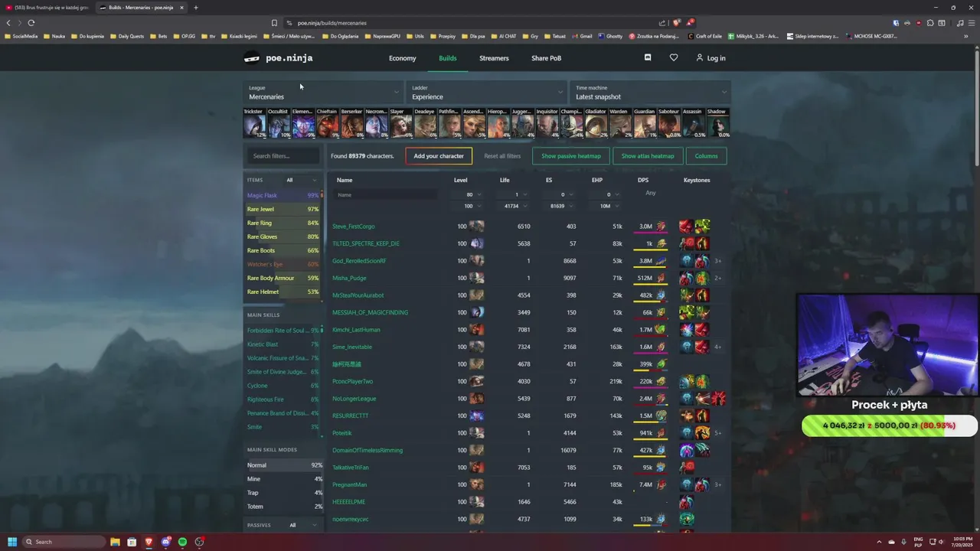
Task: Switch to the first browser tab
Action: coord(47,8)
